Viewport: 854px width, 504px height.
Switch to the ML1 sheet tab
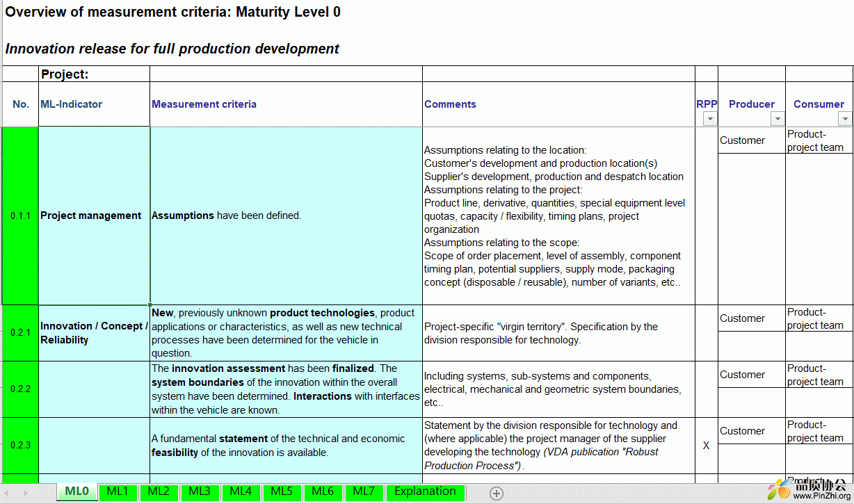click(118, 491)
